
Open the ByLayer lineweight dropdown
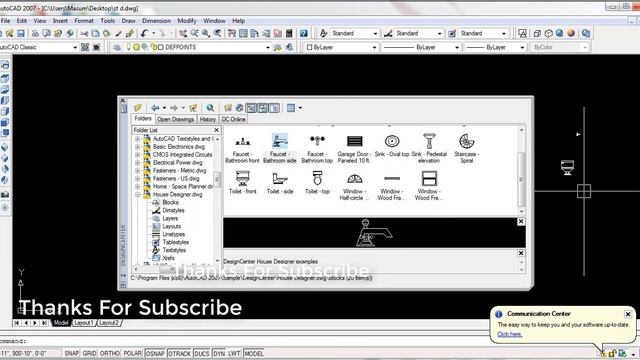point(522,47)
